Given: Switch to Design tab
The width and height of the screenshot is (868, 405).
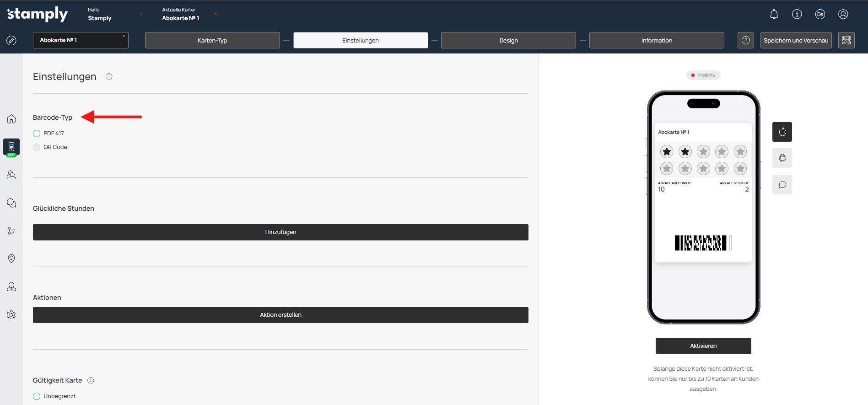Looking at the screenshot, I should click(508, 40).
